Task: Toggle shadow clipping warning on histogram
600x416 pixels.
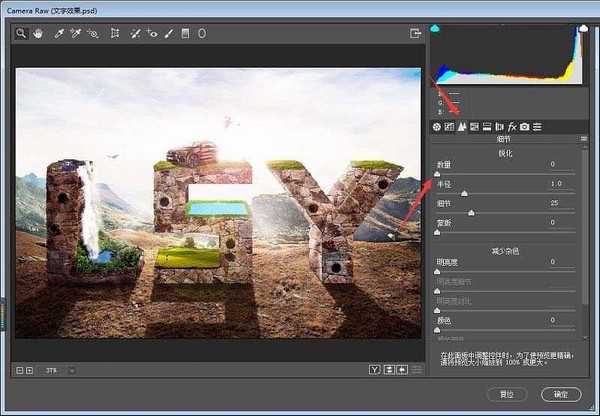Action: coord(435,29)
